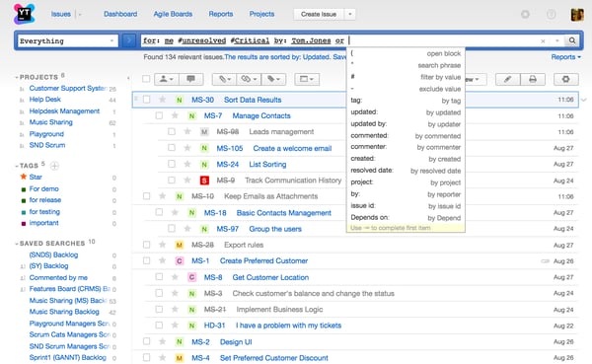Expand the Create Issue dropdown arrow
Image resolution: width=592 pixels, height=364 pixels.
tap(350, 15)
